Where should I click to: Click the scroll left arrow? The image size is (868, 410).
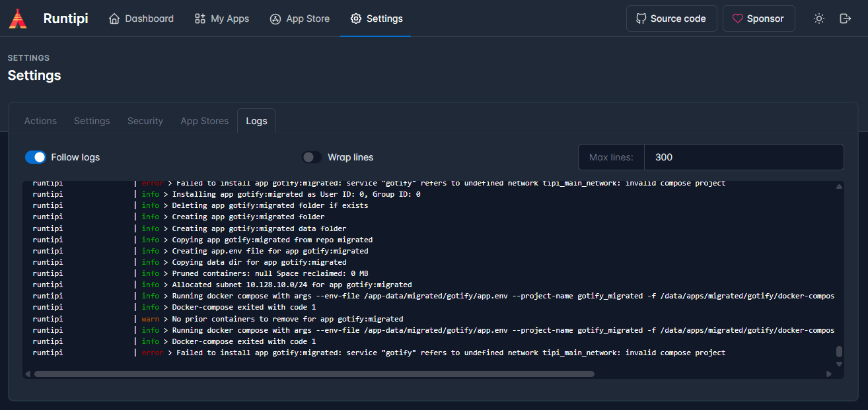(28, 374)
